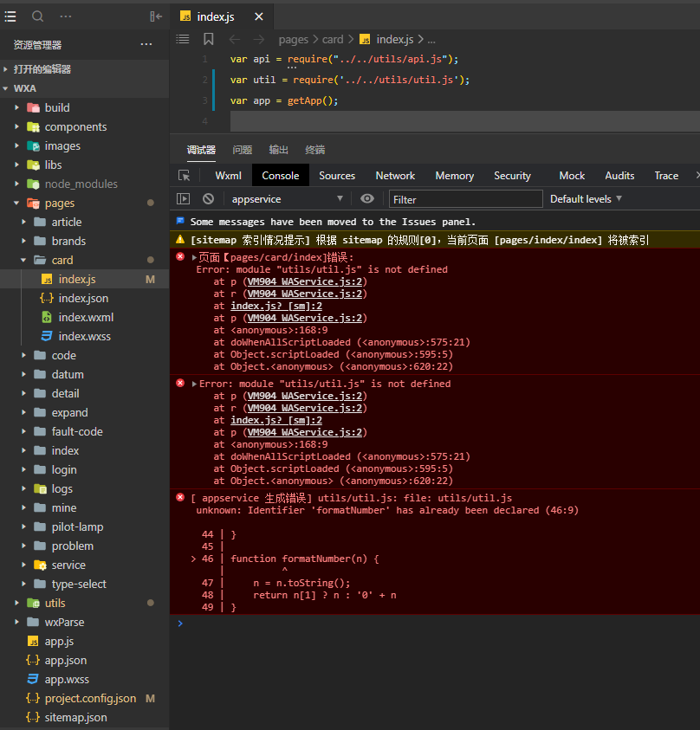Focus the console Filter field
The height and width of the screenshot is (730, 700).
(x=466, y=199)
